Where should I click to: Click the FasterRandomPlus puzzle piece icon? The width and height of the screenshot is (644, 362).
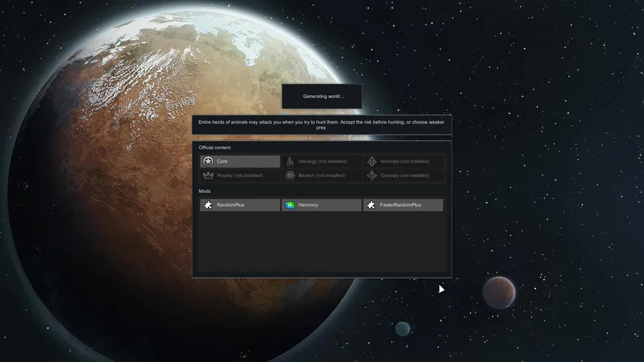click(x=371, y=205)
